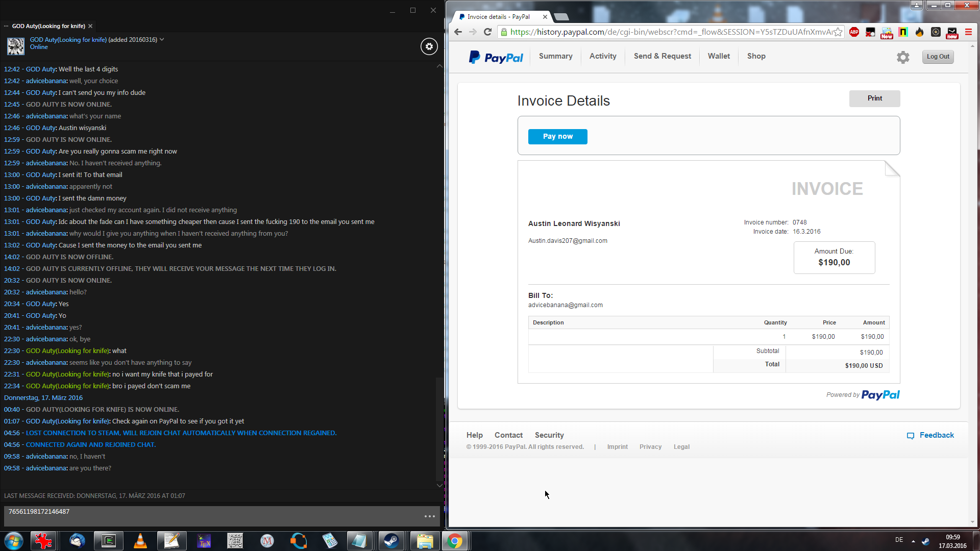Open the Adblock Plus extension

[x=854, y=32]
